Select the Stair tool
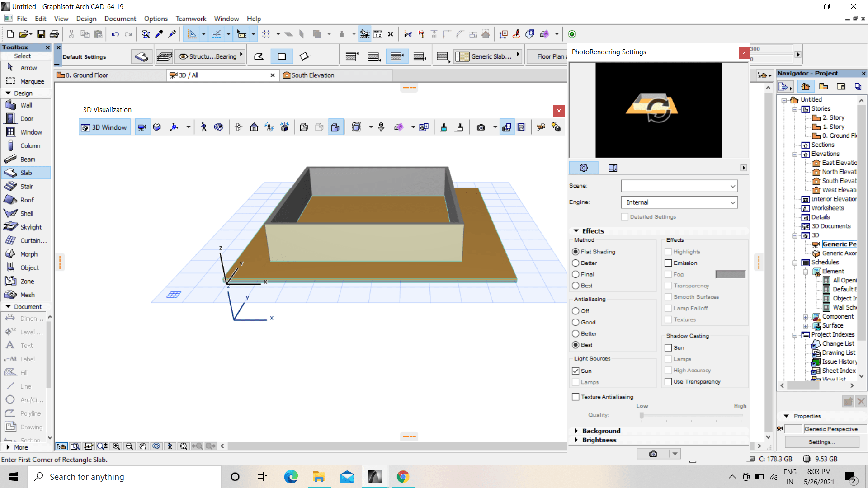Viewport: 868px width, 488px height. (26, 187)
